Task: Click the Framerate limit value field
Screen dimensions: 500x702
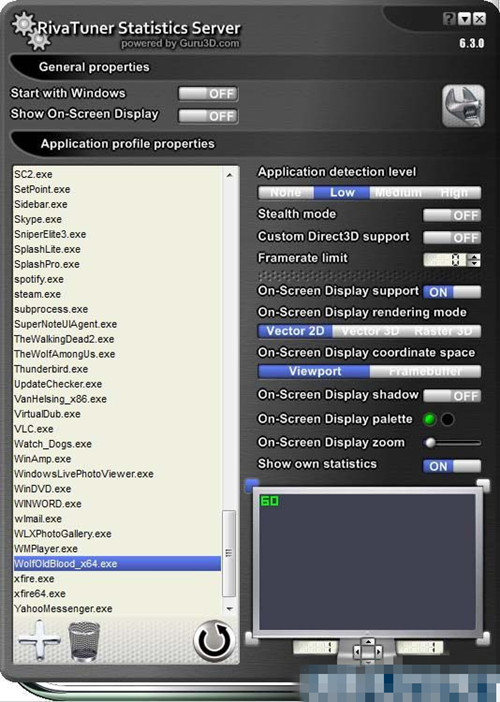Action: 445,260
